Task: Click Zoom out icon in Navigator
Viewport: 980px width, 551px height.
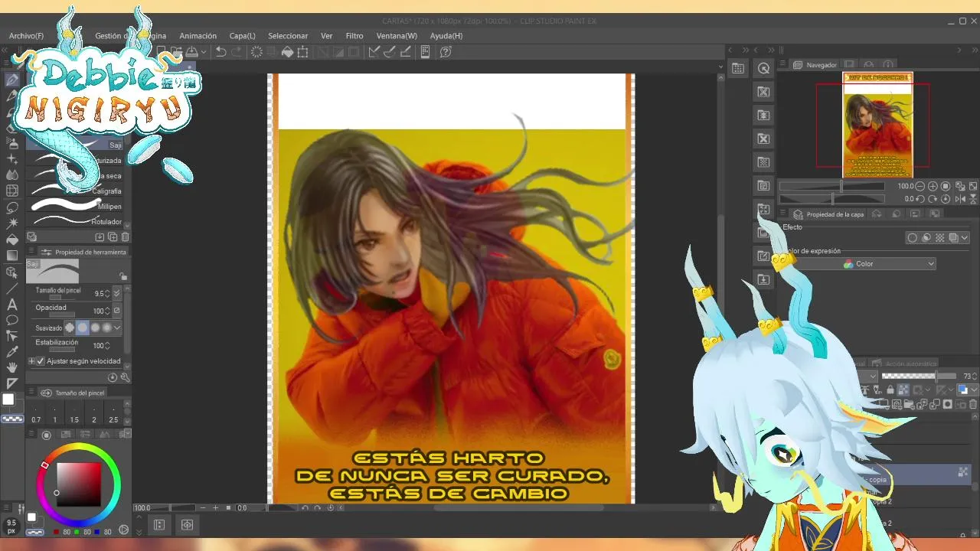Action: tap(921, 186)
